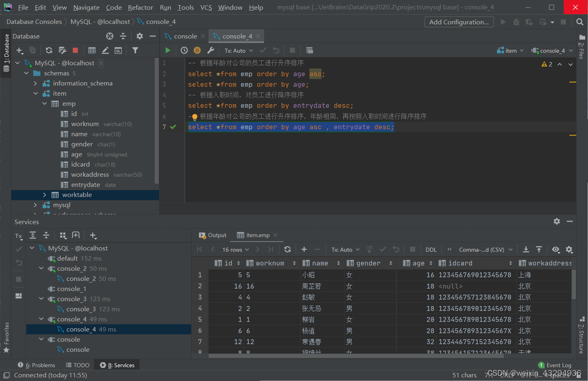The width and height of the screenshot is (588, 381).
Task: Open the Tx: Auto dropdown in editor toolbar
Action: [239, 51]
